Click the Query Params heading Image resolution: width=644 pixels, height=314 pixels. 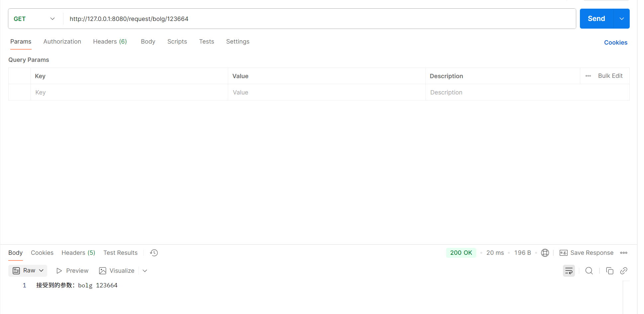pos(29,60)
